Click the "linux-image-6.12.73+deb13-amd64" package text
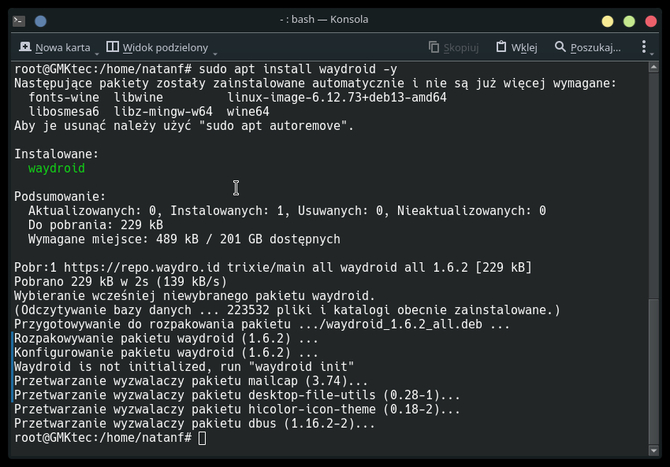 337,97
